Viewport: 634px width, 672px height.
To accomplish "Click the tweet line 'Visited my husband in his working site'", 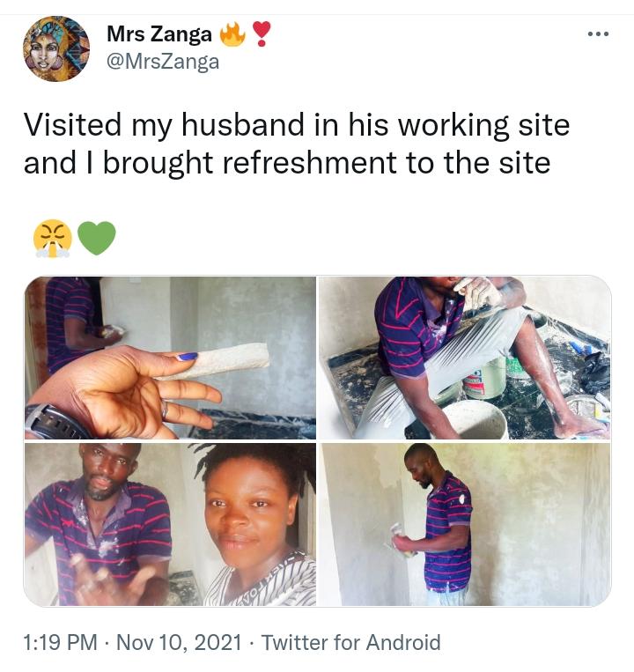I will pyautogui.click(x=297, y=125).
